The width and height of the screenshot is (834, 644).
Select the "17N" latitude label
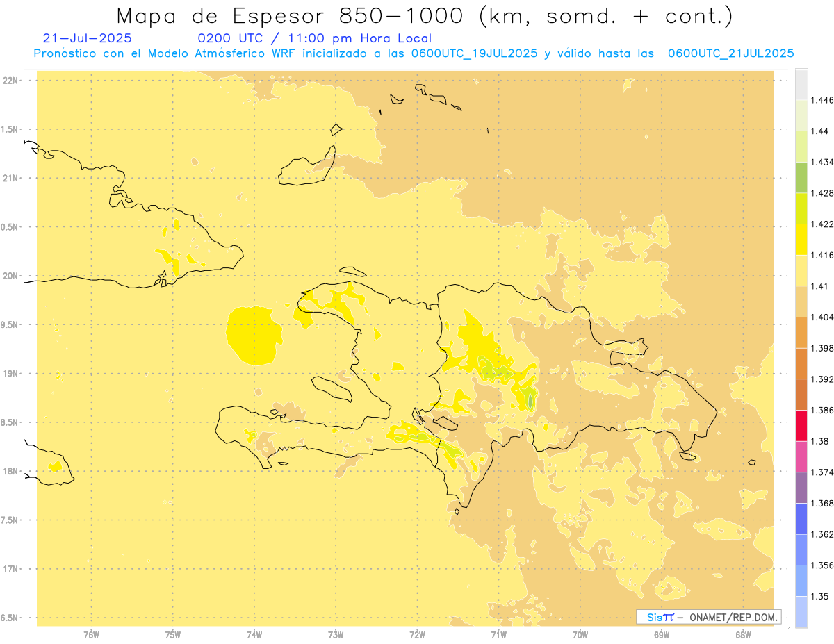pos(10,569)
